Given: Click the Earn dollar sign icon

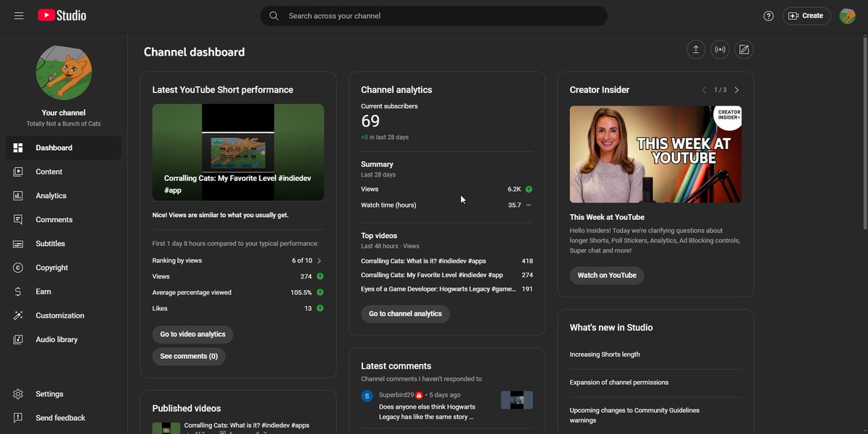Looking at the screenshot, I should pyautogui.click(x=19, y=292).
